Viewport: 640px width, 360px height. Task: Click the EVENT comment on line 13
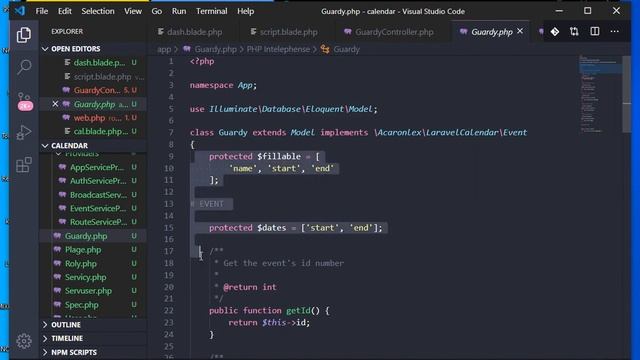tap(211, 204)
